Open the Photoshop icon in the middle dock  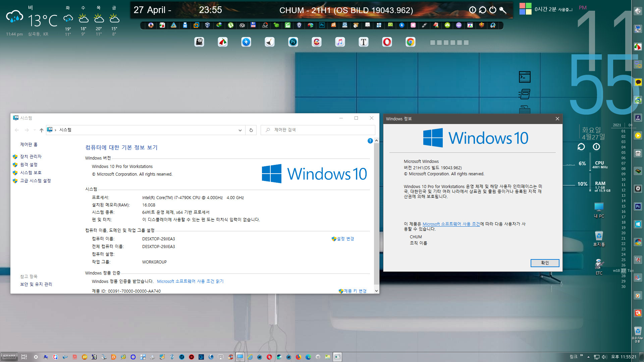coord(293,42)
